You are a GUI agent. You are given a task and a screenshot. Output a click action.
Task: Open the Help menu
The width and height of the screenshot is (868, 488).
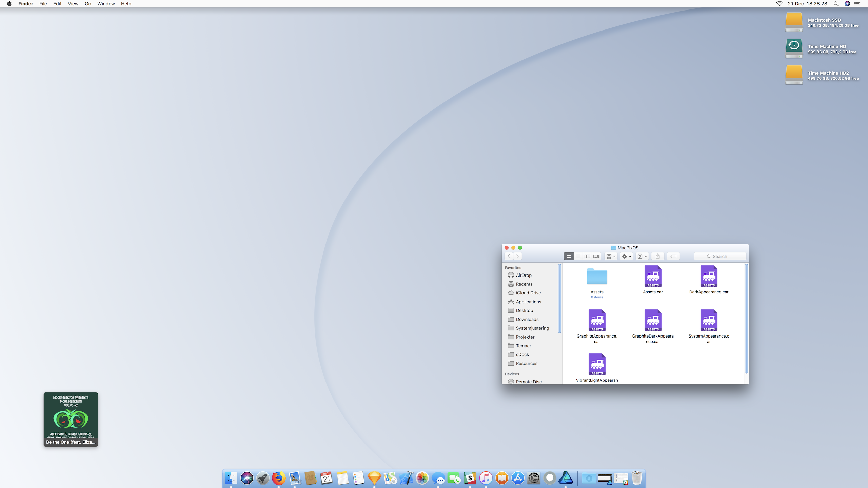coord(126,4)
